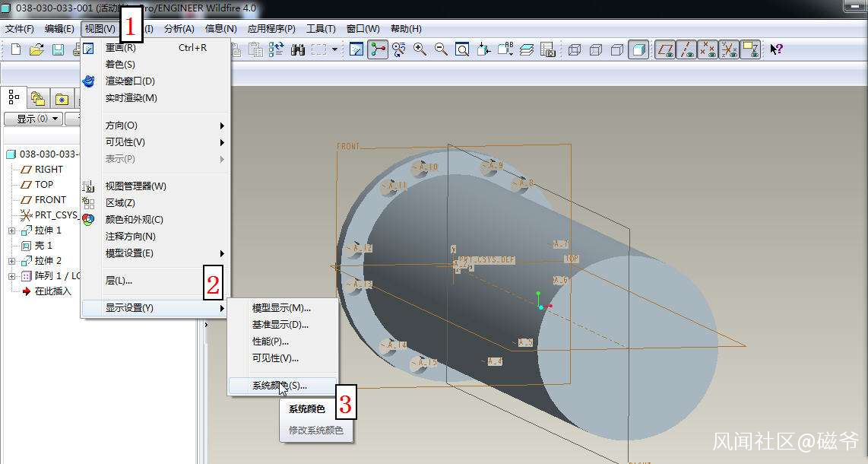
Task: Click the Save floppy disk icon
Action: [x=58, y=49]
